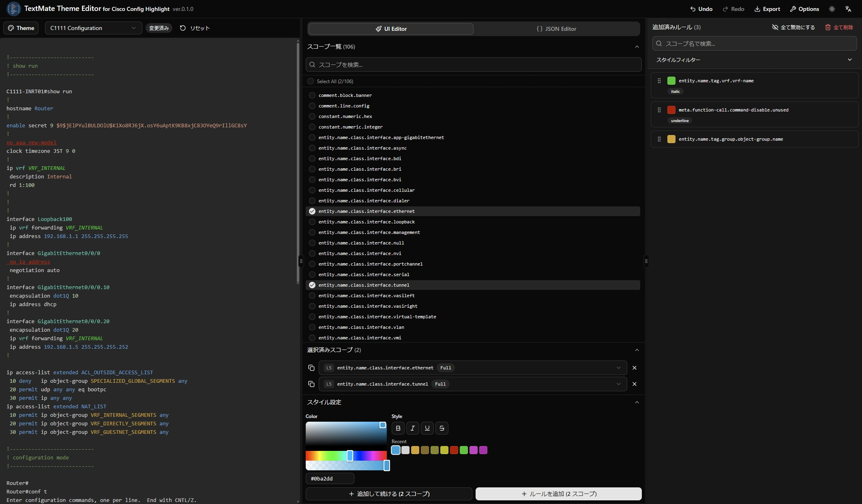Check the comment.block.banner scope
The width and height of the screenshot is (862, 504).
click(312, 95)
